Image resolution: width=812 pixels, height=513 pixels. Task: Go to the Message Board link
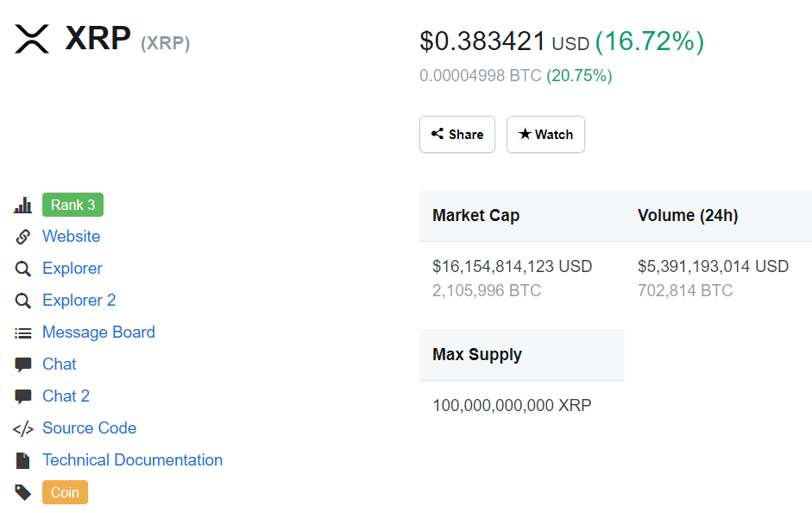pyautogui.click(x=98, y=332)
